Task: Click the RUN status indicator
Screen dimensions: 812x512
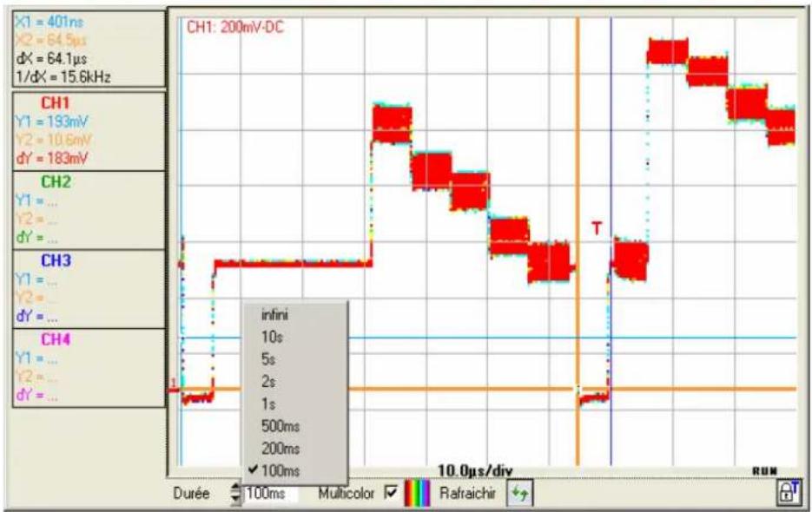Action: [x=764, y=470]
